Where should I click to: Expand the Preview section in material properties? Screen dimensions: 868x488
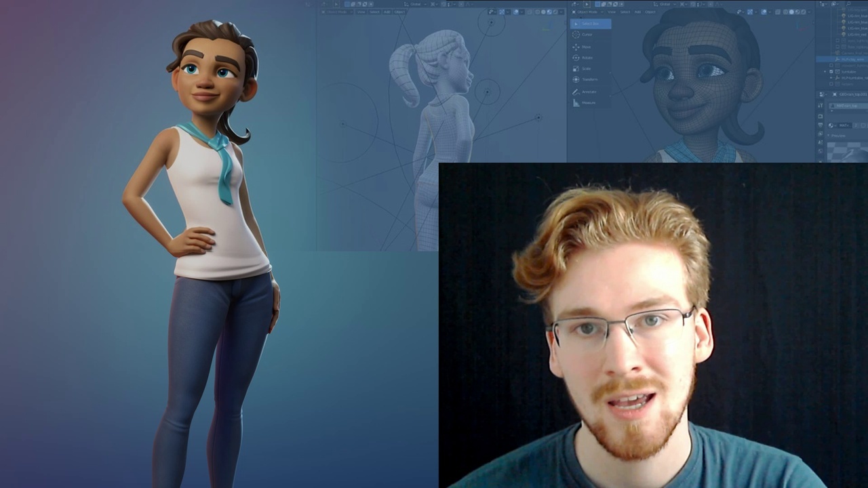pos(837,134)
